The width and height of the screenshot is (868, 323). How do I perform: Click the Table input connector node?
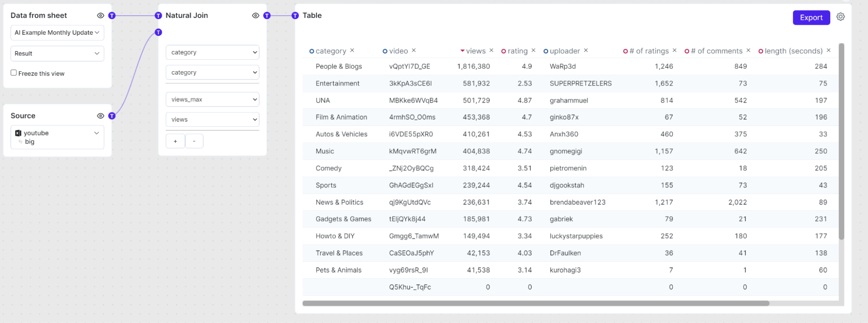(x=295, y=16)
